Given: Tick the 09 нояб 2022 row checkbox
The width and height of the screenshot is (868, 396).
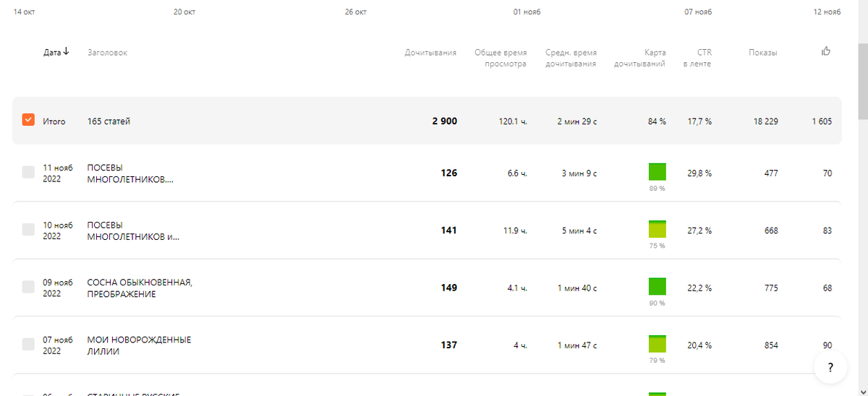Looking at the screenshot, I should [28, 286].
